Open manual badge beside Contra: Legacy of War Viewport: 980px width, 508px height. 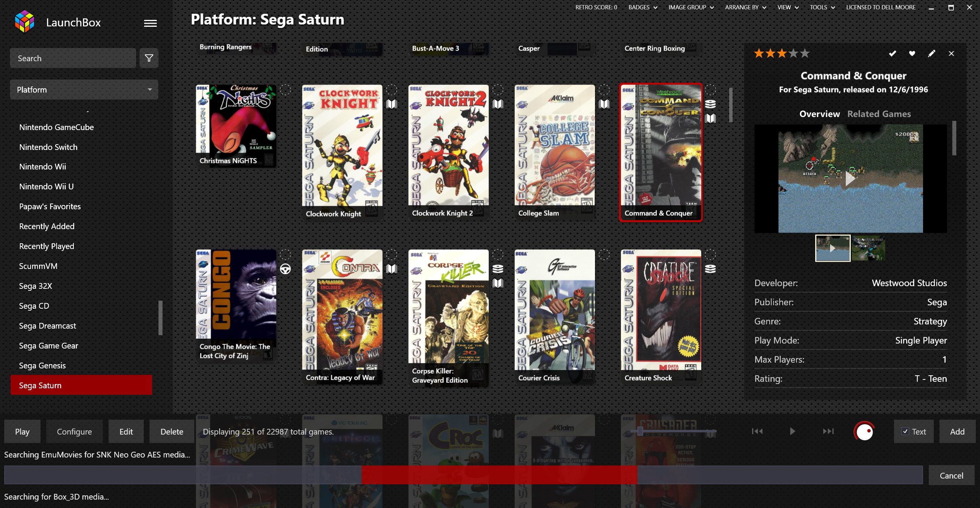pos(392,269)
